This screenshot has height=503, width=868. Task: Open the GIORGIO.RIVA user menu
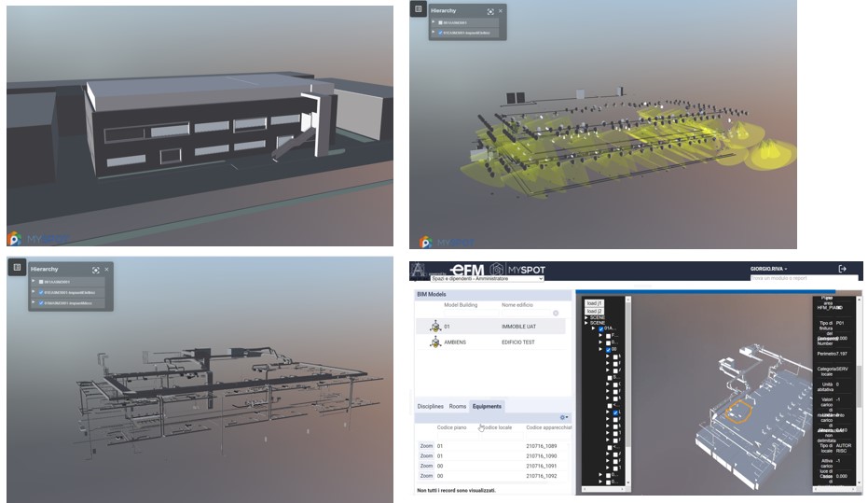(771, 269)
